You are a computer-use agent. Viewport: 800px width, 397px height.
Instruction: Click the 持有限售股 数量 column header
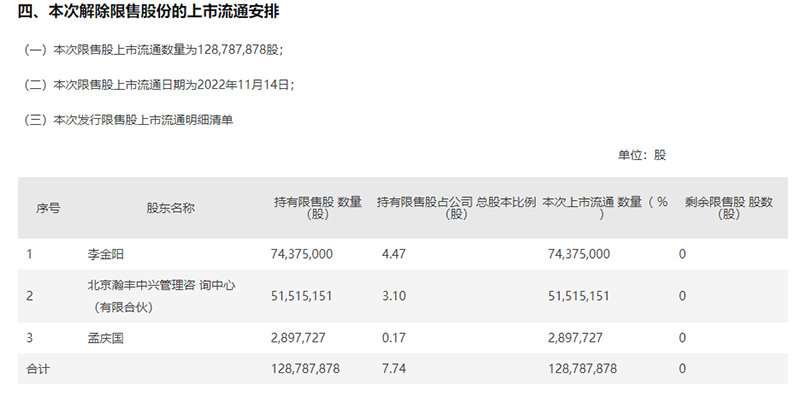click(318, 208)
